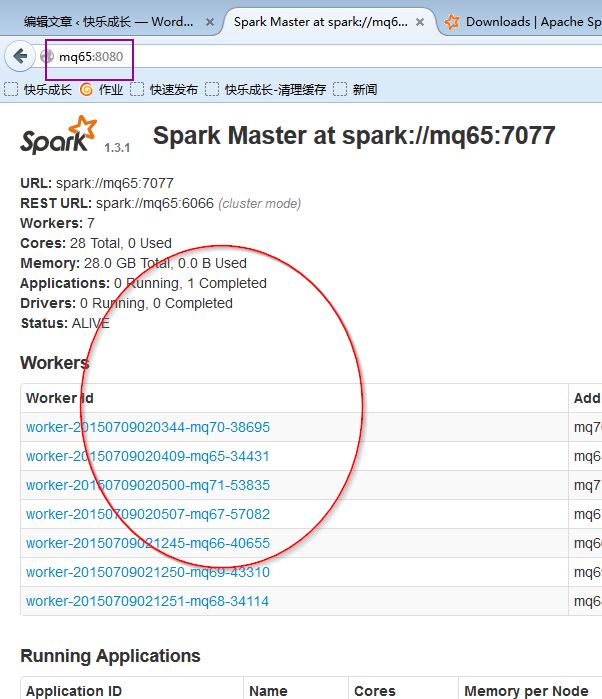Screen dimensions: 602x699
Task: Click the Cores 28 Total line
Action: tap(96, 243)
